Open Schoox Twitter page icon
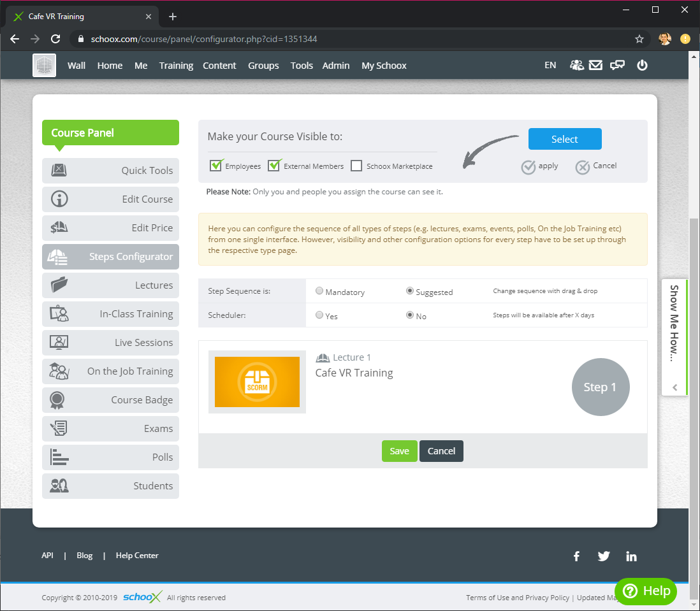The height and width of the screenshot is (611, 700). pos(604,556)
